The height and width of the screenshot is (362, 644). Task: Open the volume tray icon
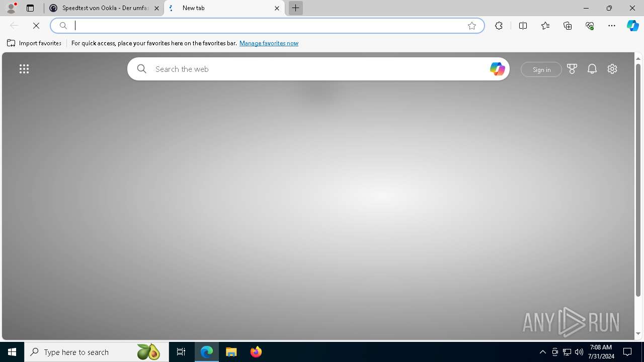click(579, 352)
